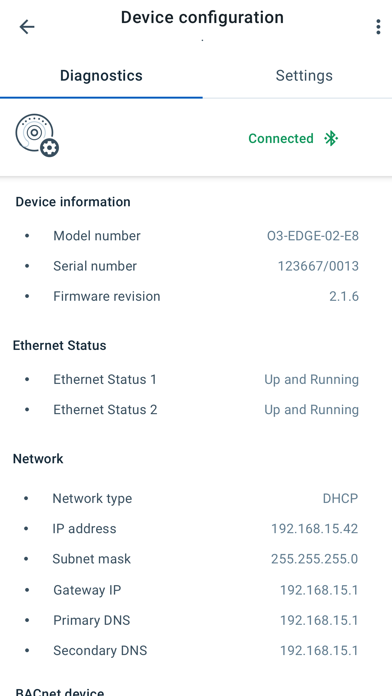Open the three-dot overflow menu

[x=378, y=27]
